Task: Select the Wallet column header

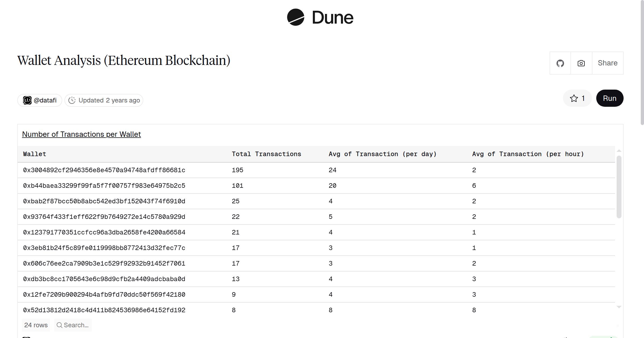Action: point(34,154)
